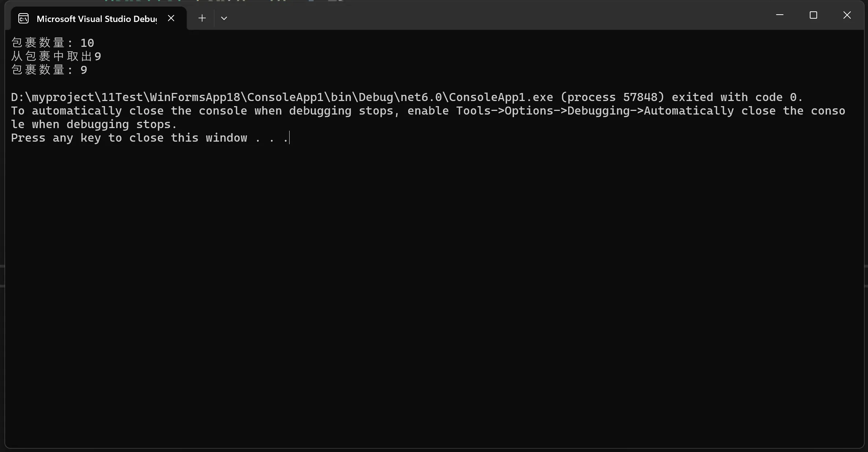
Task: Minimize the debug console window
Action: click(780, 15)
